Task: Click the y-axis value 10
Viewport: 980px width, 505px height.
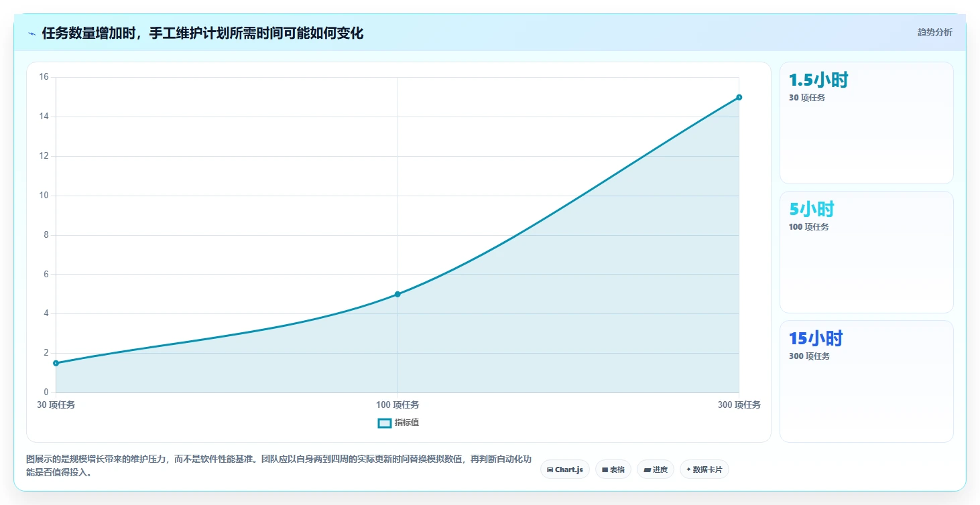Action: 44,196
